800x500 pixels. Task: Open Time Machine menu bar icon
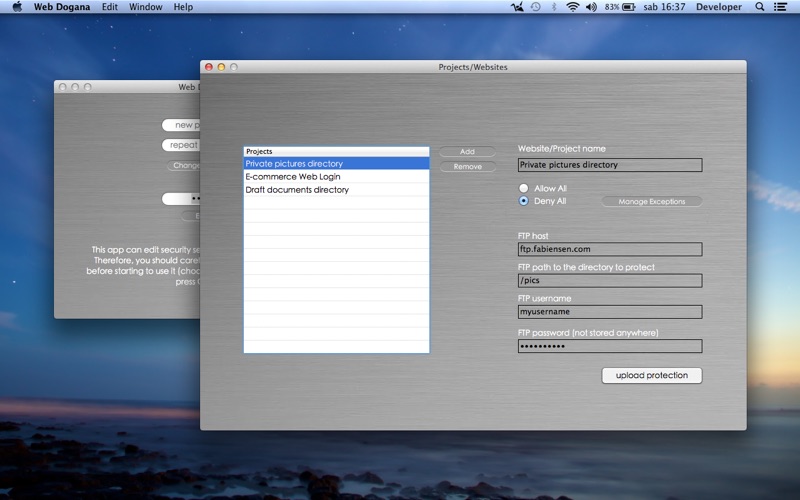[535, 7]
